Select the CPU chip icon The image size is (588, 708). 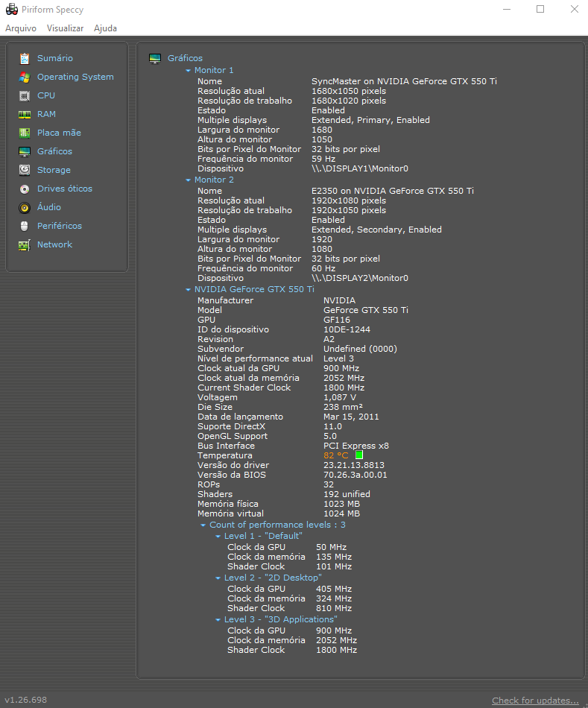point(25,95)
